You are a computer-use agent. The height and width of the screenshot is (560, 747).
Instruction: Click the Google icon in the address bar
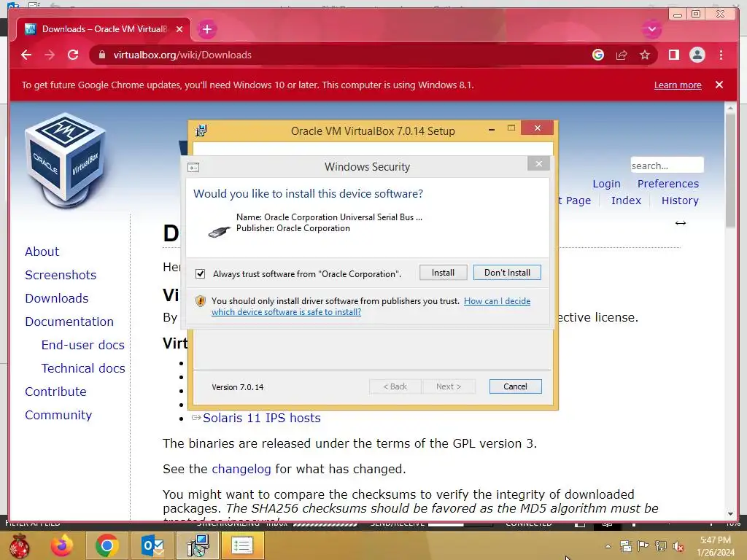pos(598,55)
